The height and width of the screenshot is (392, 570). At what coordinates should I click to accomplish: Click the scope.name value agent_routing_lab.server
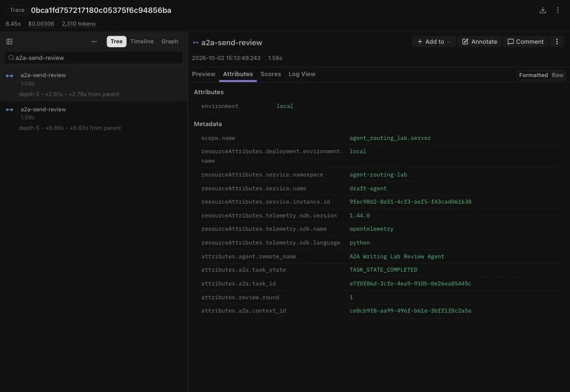point(390,138)
